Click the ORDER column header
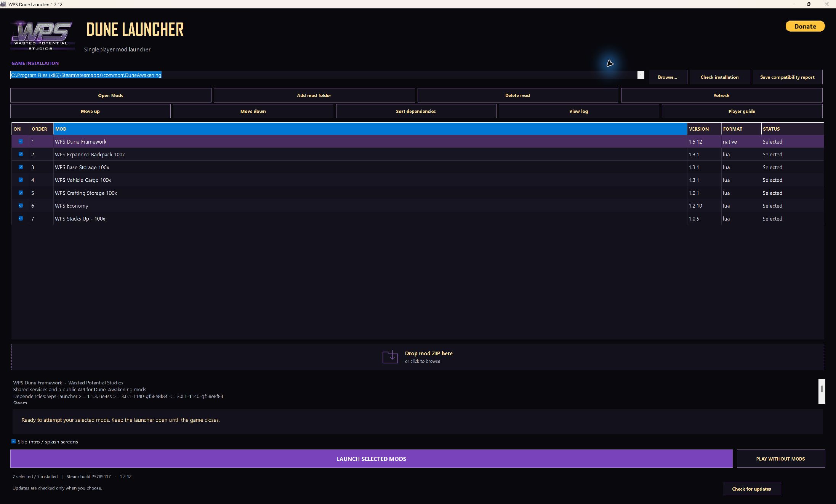 click(x=42, y=129)
